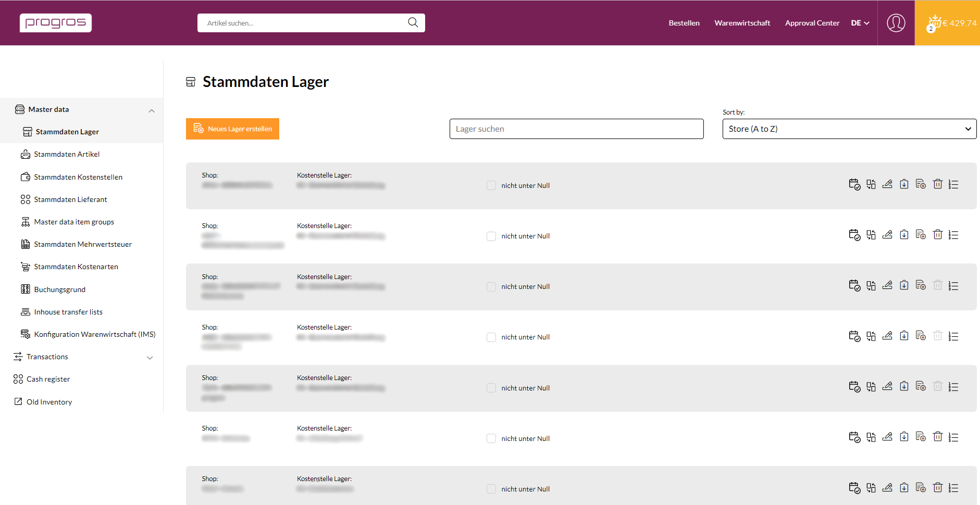Viewport: 980px width, 505px height.
Task: Click the trash icon in the sixth warehouse row
Action: point(938,436)
